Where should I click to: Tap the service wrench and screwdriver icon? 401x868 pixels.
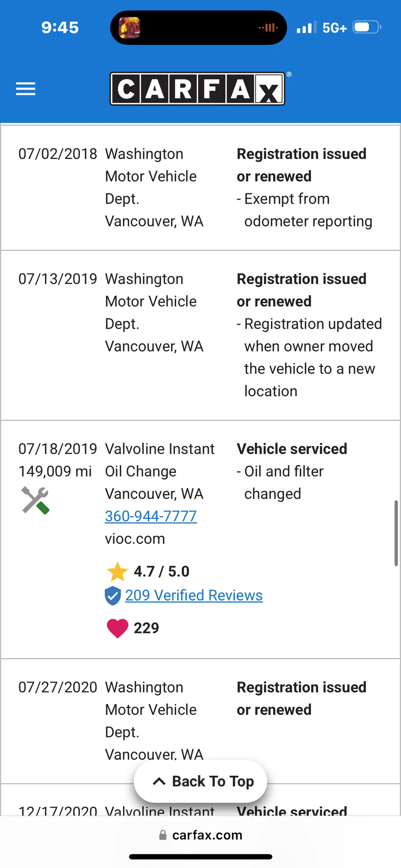coord(35,500)
